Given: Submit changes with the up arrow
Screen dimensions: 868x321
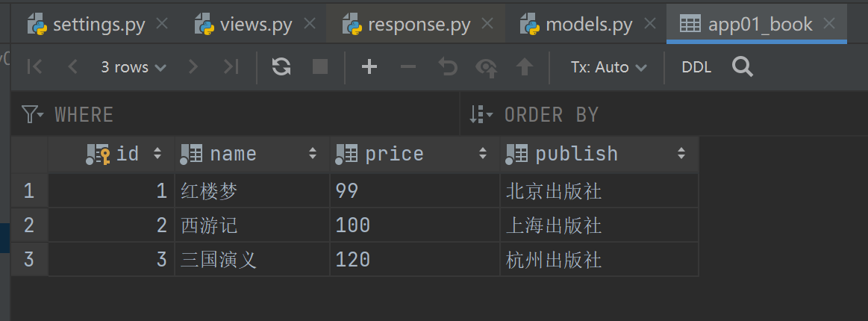Looking at the screenshot, I should [524, 67].
